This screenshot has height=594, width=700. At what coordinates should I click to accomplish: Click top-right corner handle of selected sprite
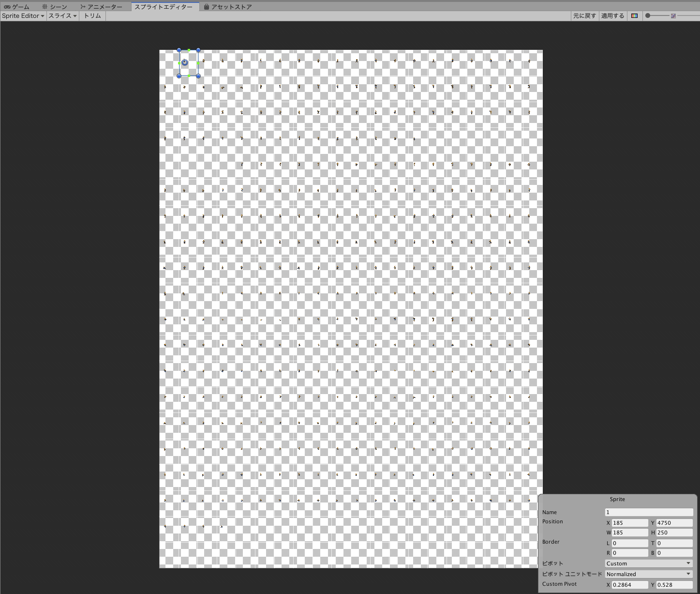(x=198, y=50)
